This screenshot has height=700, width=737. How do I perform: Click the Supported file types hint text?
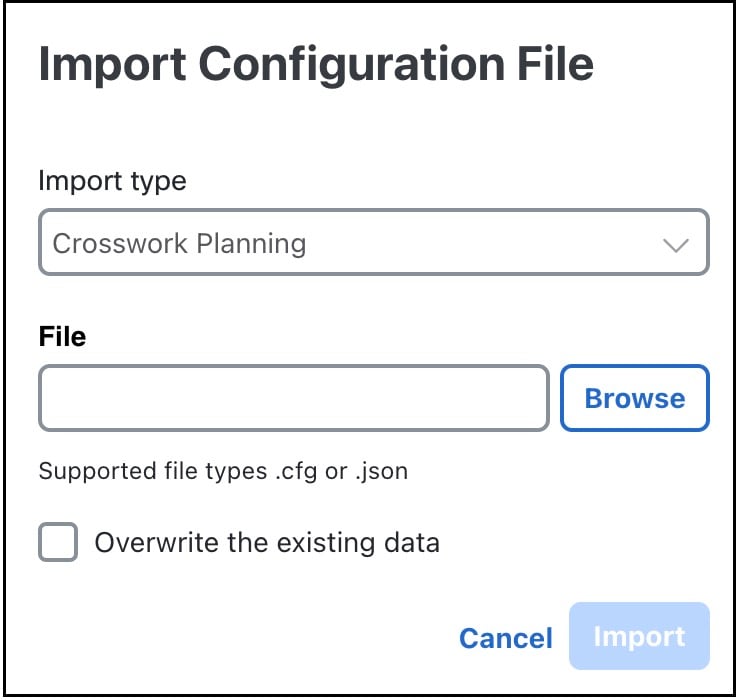[x=223, y=472]
